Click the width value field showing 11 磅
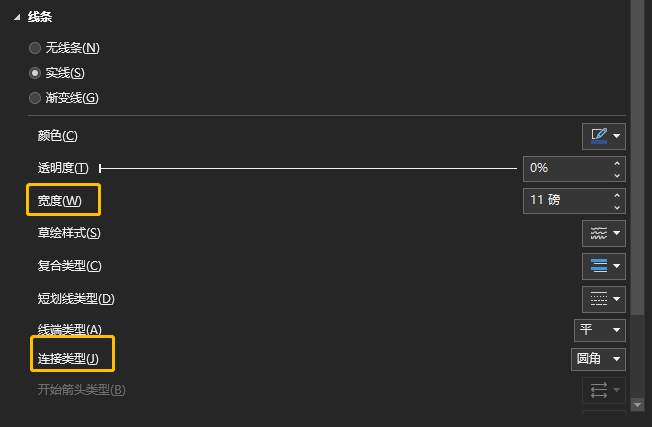Image resolution: width=652 pixels, height=427 pixels. (565, 200)
